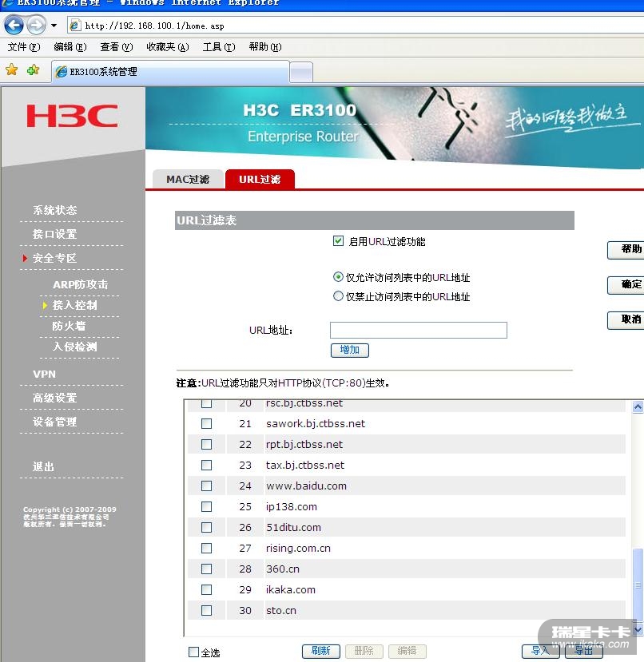
Task: Open the recent pages dropdown arrow
Action: coord(54,26)
